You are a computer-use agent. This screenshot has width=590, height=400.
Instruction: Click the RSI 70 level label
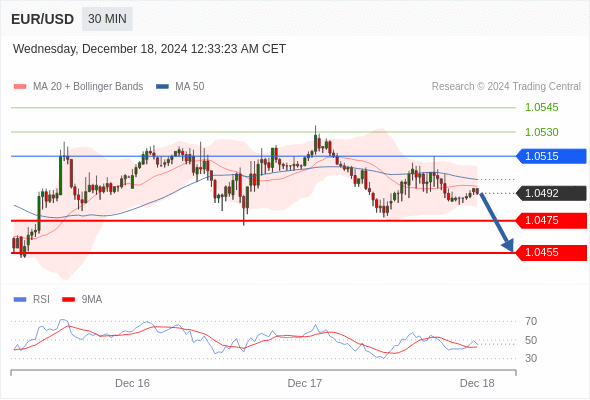tap(531, 322)
